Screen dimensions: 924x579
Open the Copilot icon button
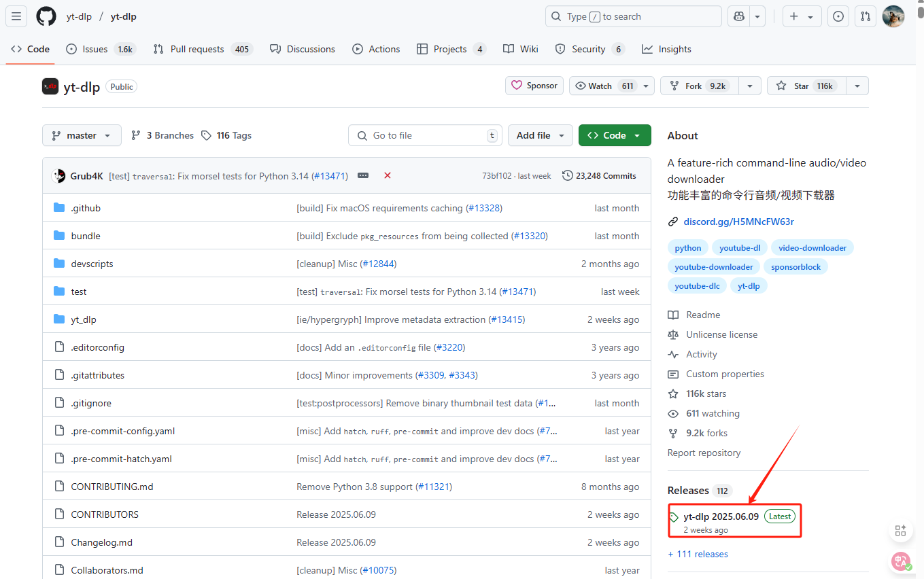(x=739, y=16)
